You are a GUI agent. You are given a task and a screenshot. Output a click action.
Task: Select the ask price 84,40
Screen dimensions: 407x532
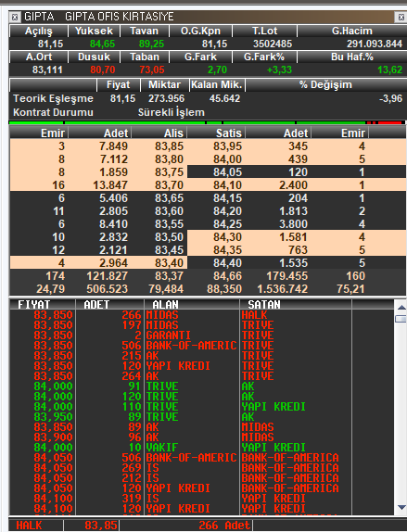click(x=227, y=263)
